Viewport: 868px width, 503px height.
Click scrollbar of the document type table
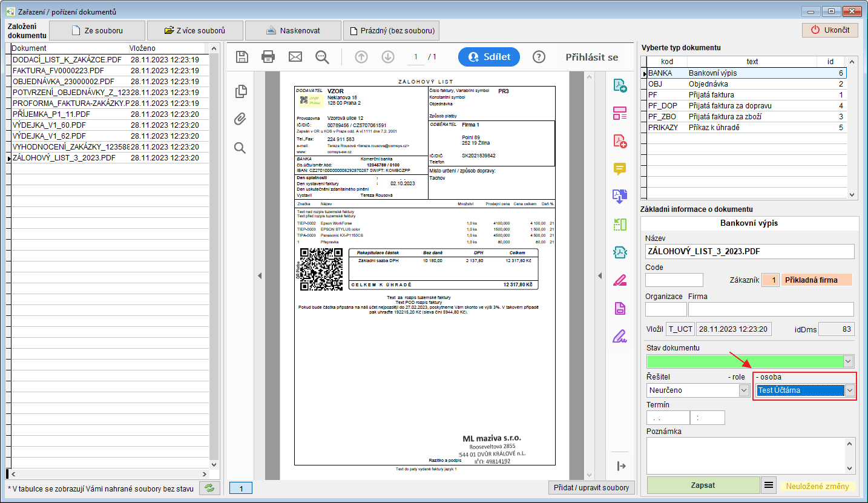pyautogui.click(x=852, y=128)
